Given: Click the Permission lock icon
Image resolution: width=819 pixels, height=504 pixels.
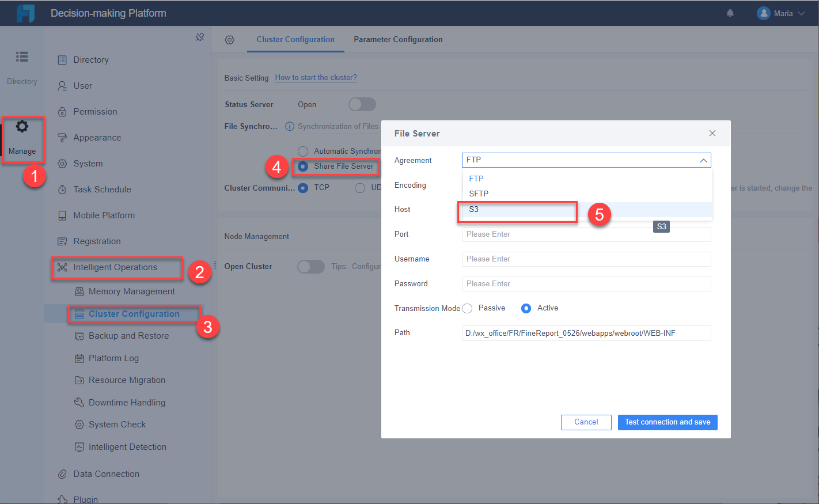Looking at the screenshot, I should [62, 112].
